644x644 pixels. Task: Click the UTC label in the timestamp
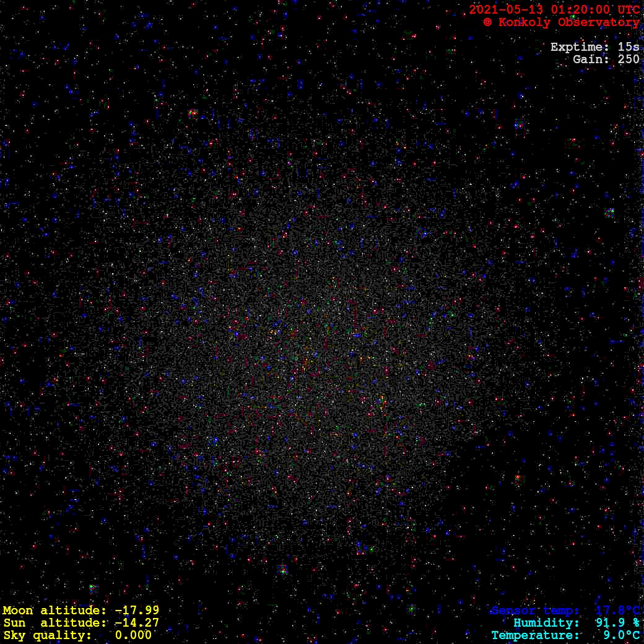[628, 10]
